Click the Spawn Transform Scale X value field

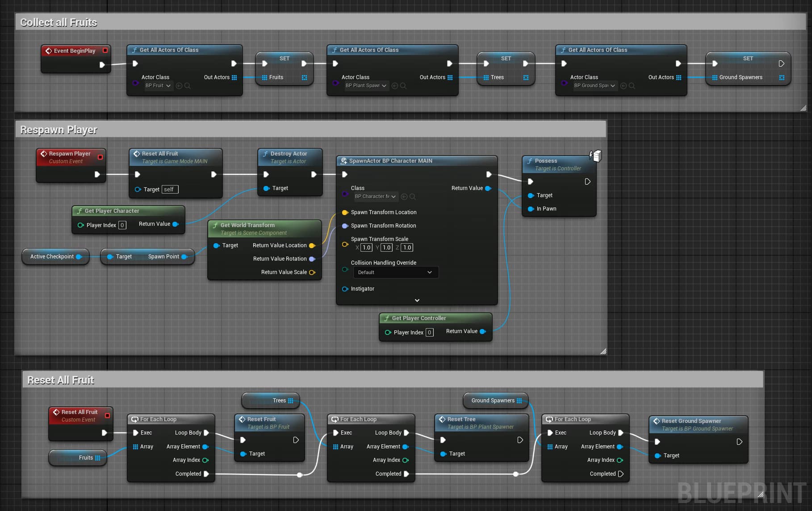(366, 247)
